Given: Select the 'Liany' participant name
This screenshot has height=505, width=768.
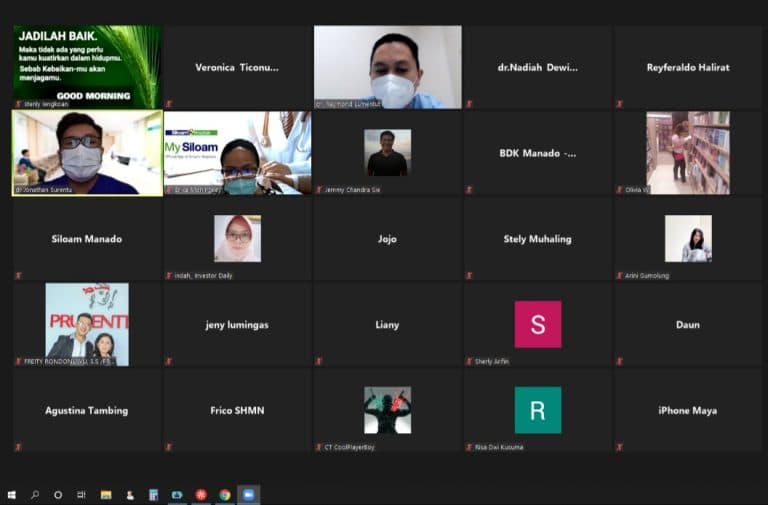Looking at the screenshot, I should click(387, 325).
